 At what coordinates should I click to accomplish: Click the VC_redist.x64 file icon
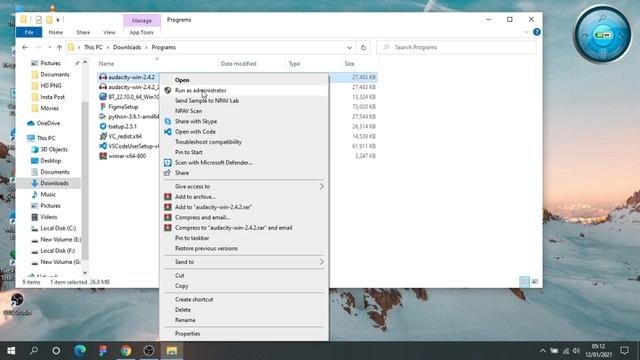pos(103,136)
